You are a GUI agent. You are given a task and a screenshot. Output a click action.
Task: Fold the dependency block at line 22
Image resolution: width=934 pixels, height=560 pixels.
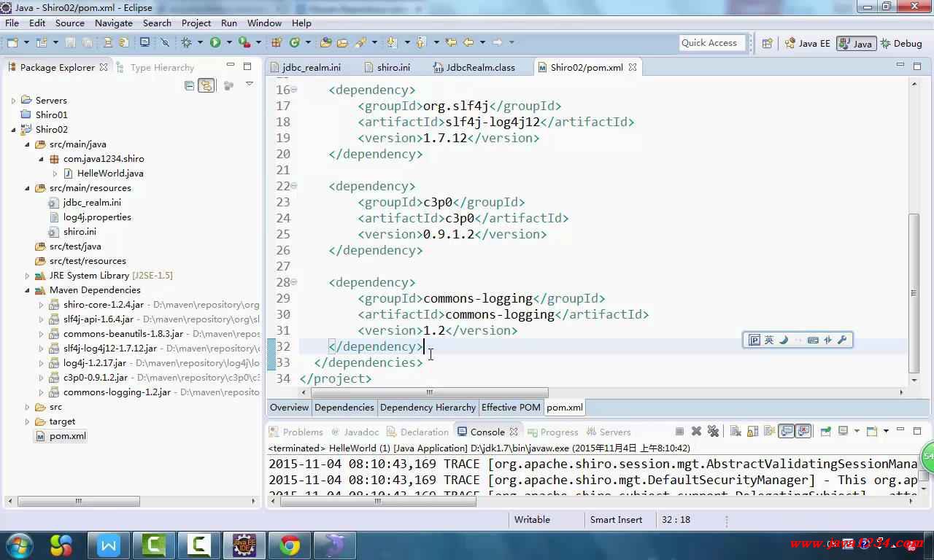click(294, 186)
